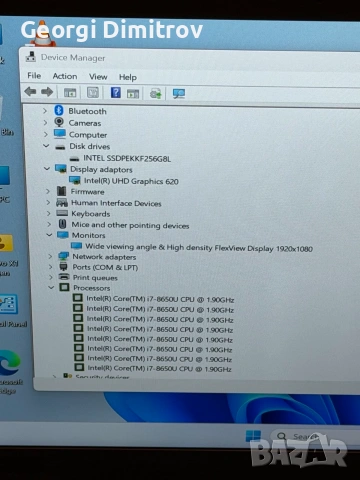The height and width of the screenshot is (480, 360).
Task: Click Scan for hardware changes monitor icon
Action: [179, 94]
